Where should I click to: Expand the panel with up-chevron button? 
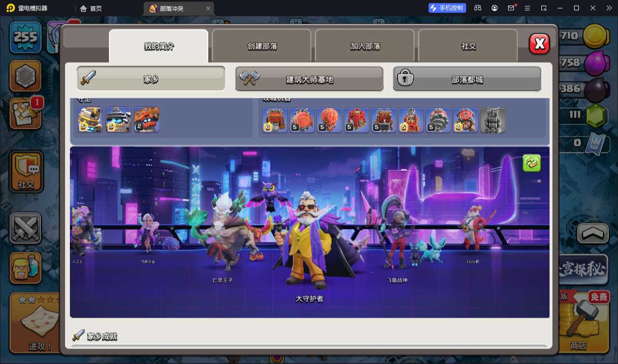[592, 234]
